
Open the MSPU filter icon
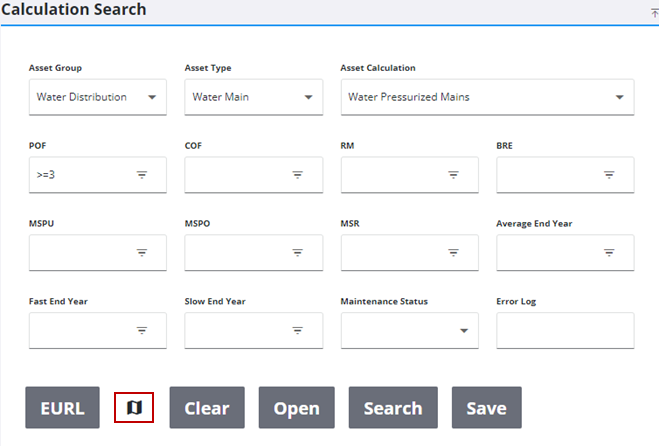coord(142,253)
